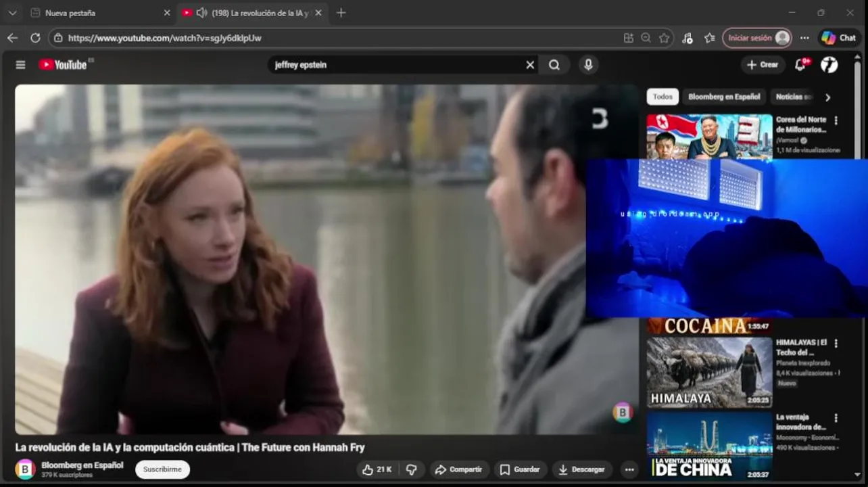Select the Bloomberg en Español chip
The height and width of the screenshot is (487, 868).
[724, 97]
